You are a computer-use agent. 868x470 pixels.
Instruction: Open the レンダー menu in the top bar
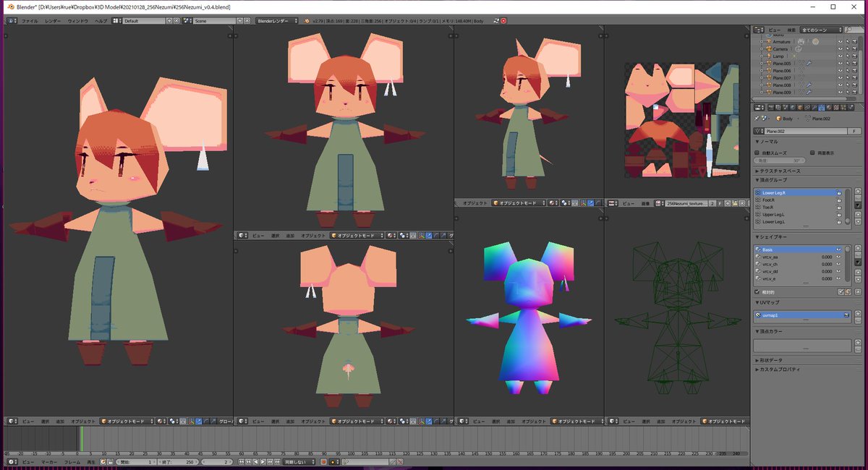click(x=53, y=21)
